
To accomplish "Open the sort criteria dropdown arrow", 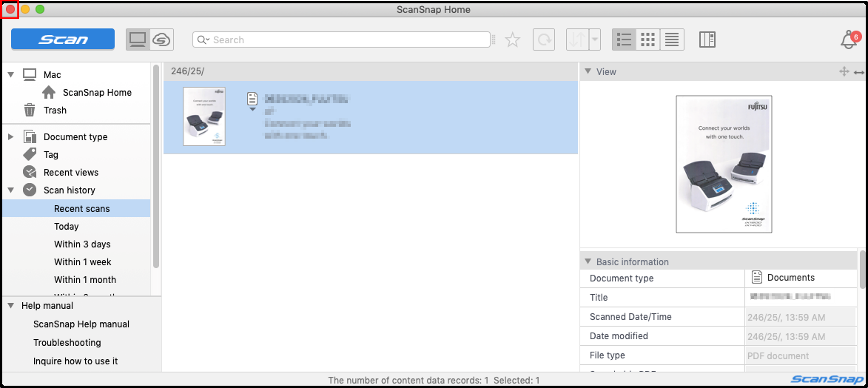I will [x=595, y=39].
